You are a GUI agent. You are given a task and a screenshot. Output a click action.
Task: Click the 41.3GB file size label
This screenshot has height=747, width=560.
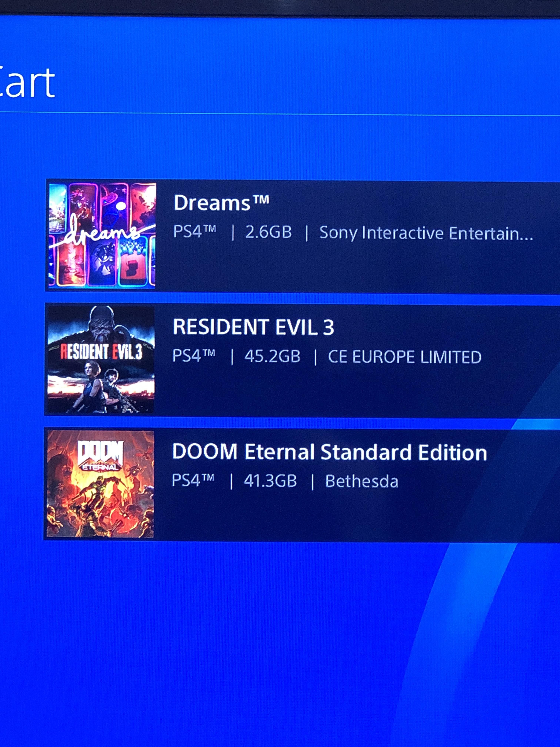(x=270, y=481)
